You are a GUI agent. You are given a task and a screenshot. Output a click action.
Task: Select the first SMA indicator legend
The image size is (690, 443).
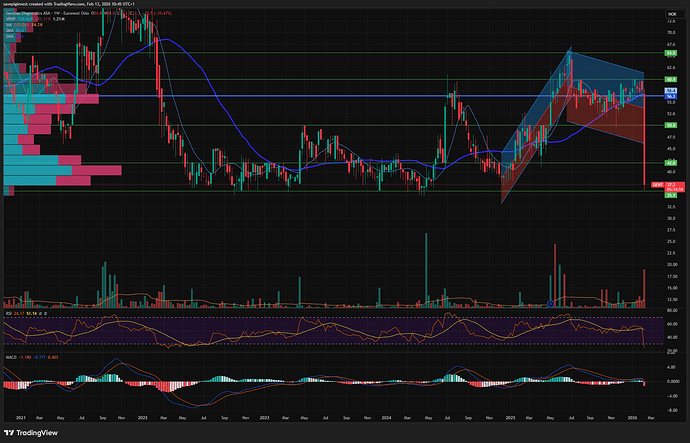[9, 31]
